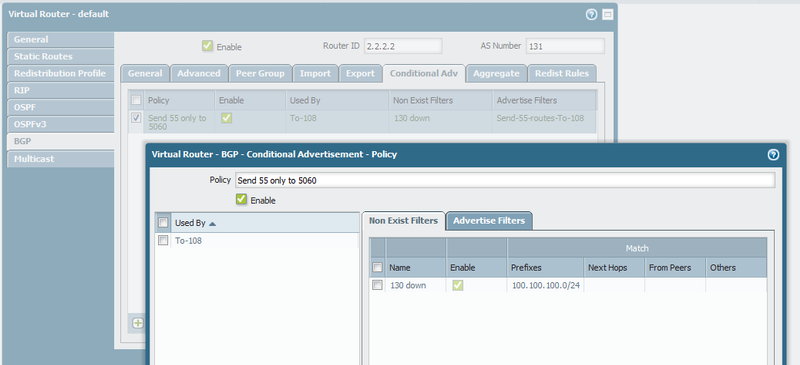The image size is (800, 365).
Task: Open the RIP sidebar section
Action: pyautogui.click(x=61, y=90)
